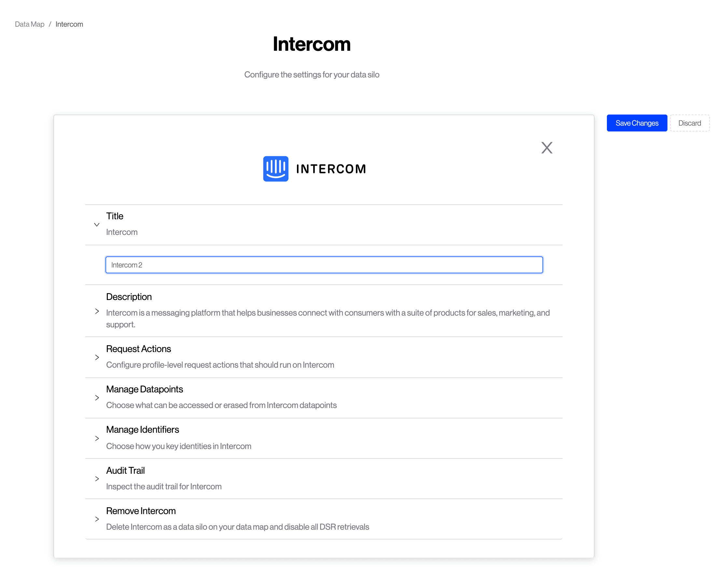Open the Audit Trail section heading
Viewport: 728px width, 572px height.
click(125, 470)
